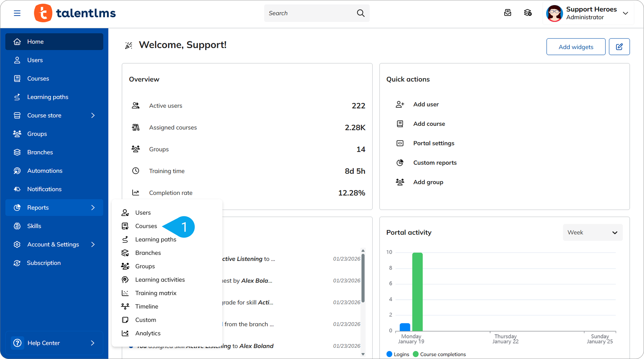Image resolution: width=644 pixels, height=359 pixels.
Task: Click the Automations icon in sidebar
Action: pyautogui.click(x=17, y=171)
